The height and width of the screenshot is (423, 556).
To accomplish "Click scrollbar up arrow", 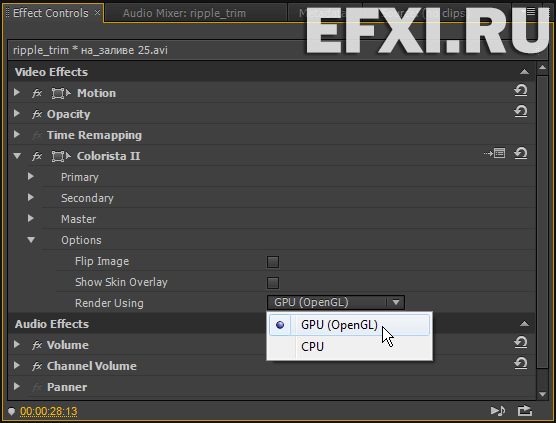I will 542,67.
